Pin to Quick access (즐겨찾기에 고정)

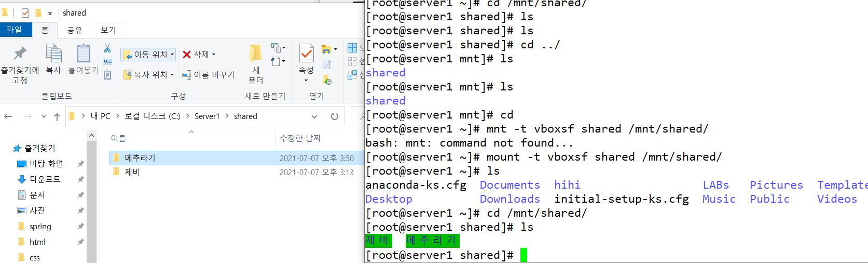coord(20,64)
